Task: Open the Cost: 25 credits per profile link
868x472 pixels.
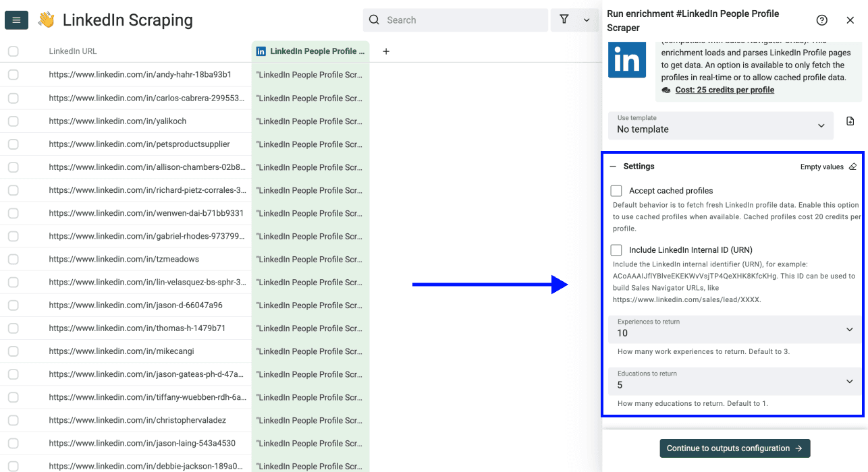Action: coord(724,89)
